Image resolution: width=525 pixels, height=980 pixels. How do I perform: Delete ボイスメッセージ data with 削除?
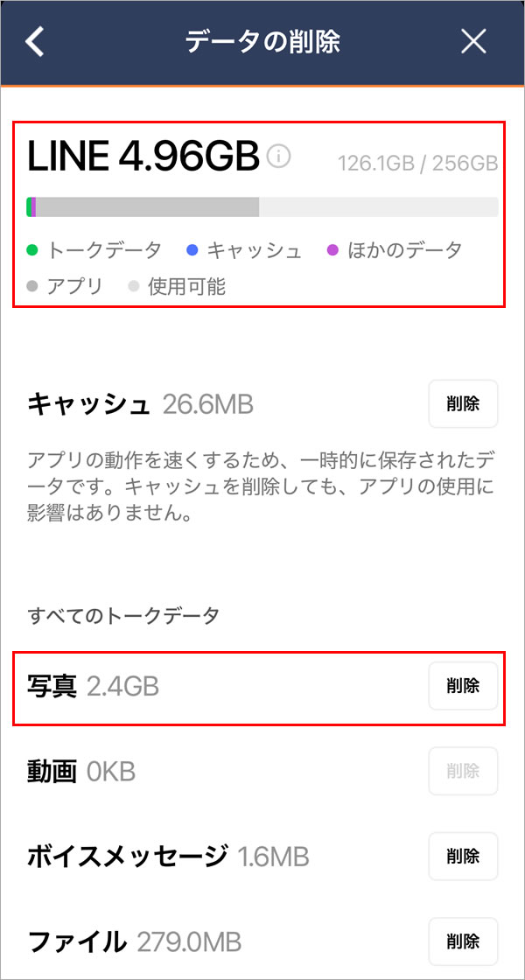tap(463, 856)
